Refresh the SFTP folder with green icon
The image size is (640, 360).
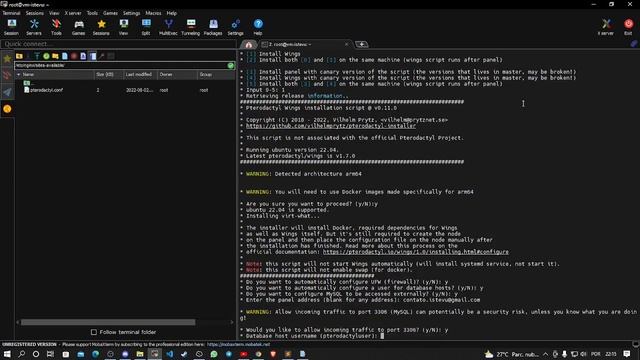pos(46,56)
